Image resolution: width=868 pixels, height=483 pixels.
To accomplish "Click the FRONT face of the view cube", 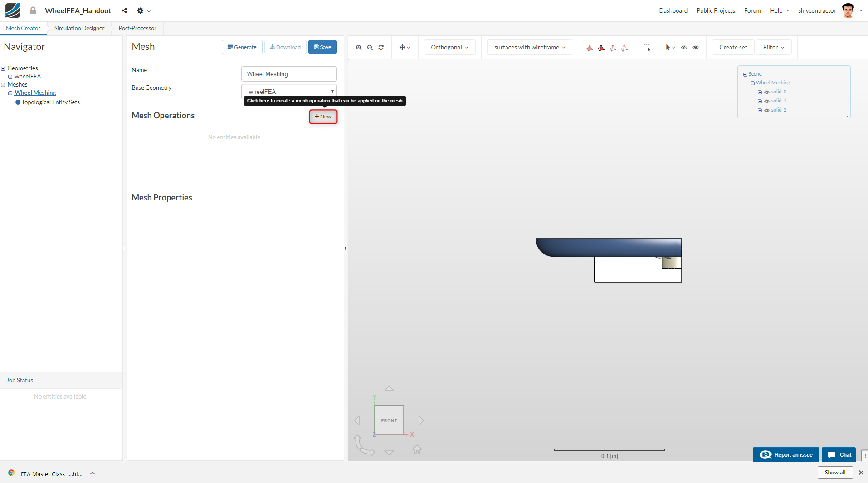I will pos(389,420).
